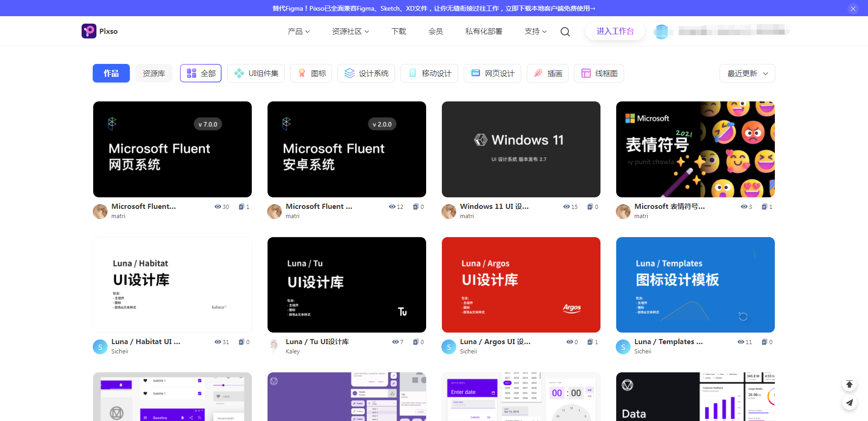Open Luna / Tu UI设计库 title link

coord(317,341)
